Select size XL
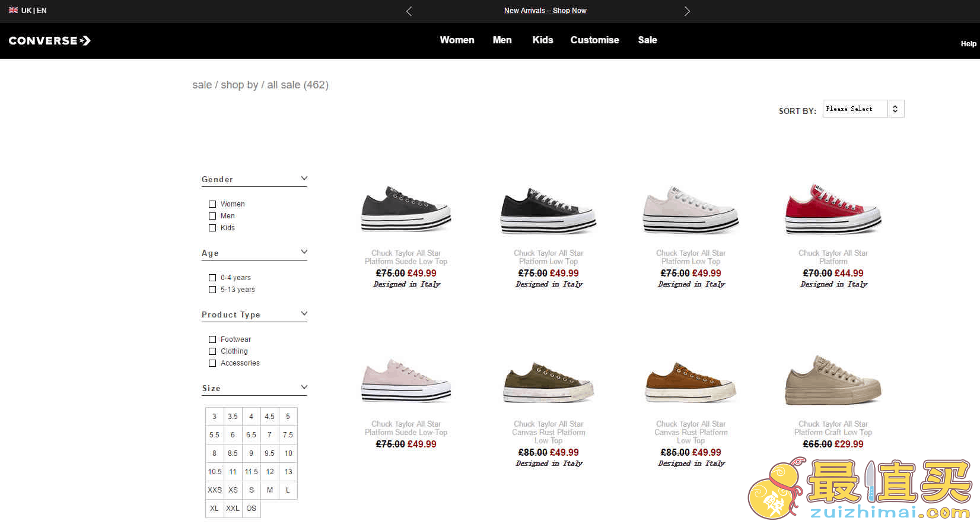Viewport: 980px width, 524px height. (215, 509)
